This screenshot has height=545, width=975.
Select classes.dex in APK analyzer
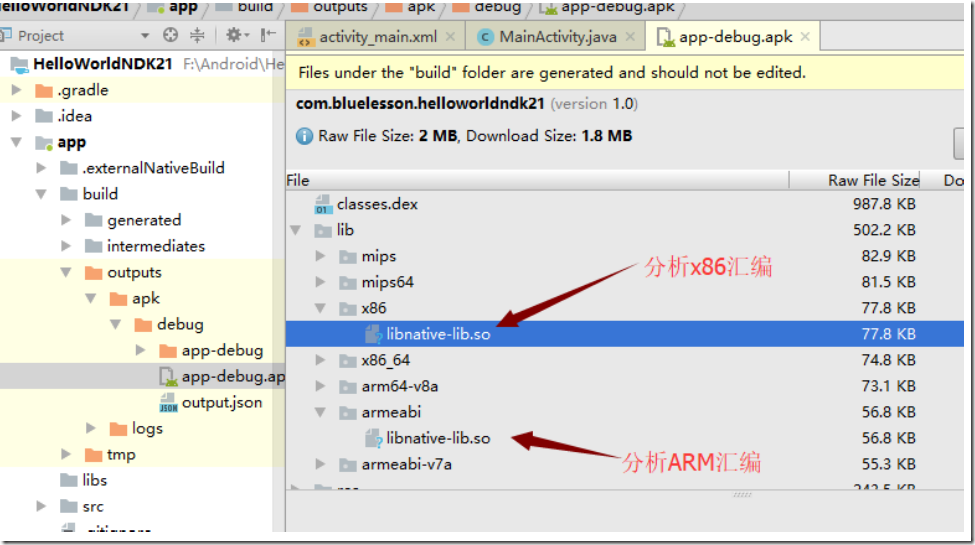tap(377, 204)
